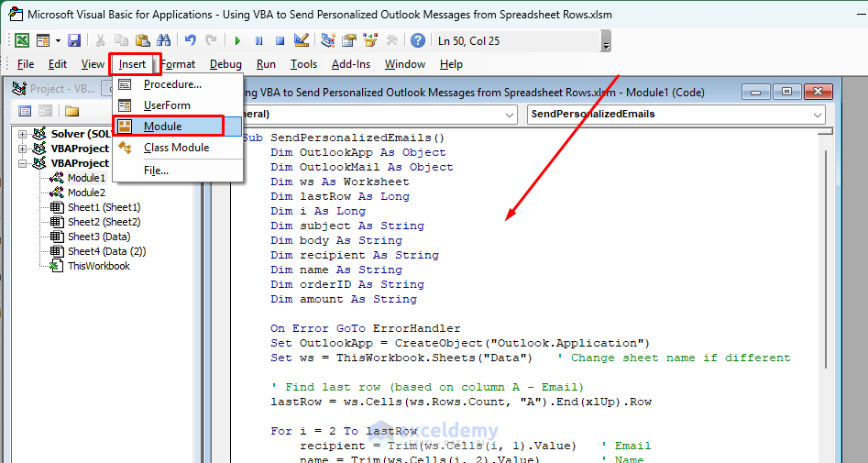Minimize the Module1 code window

tap(755, 92)
